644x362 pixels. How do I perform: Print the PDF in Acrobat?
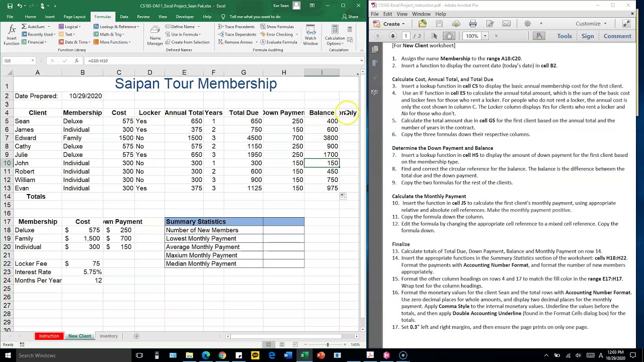pos(473,24)
